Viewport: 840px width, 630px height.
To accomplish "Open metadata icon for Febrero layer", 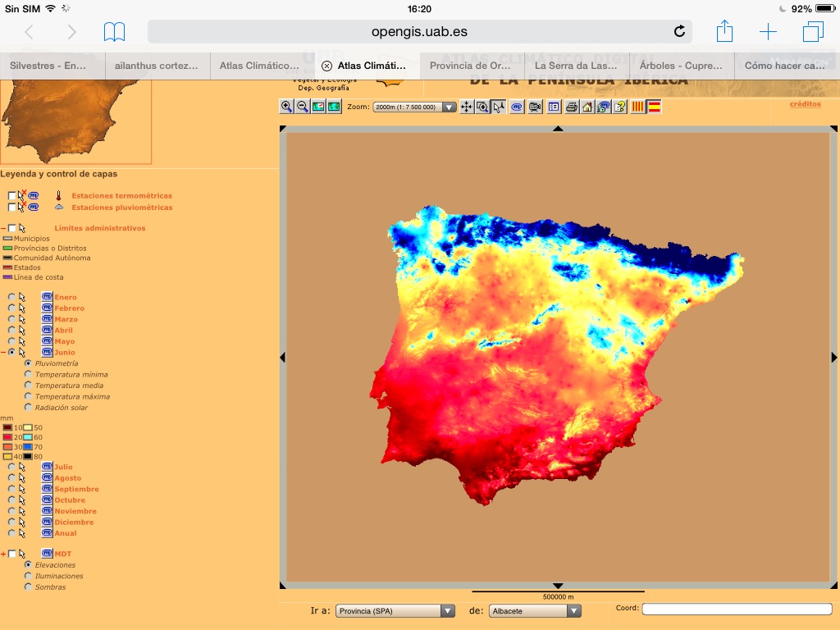I will 47,308.
